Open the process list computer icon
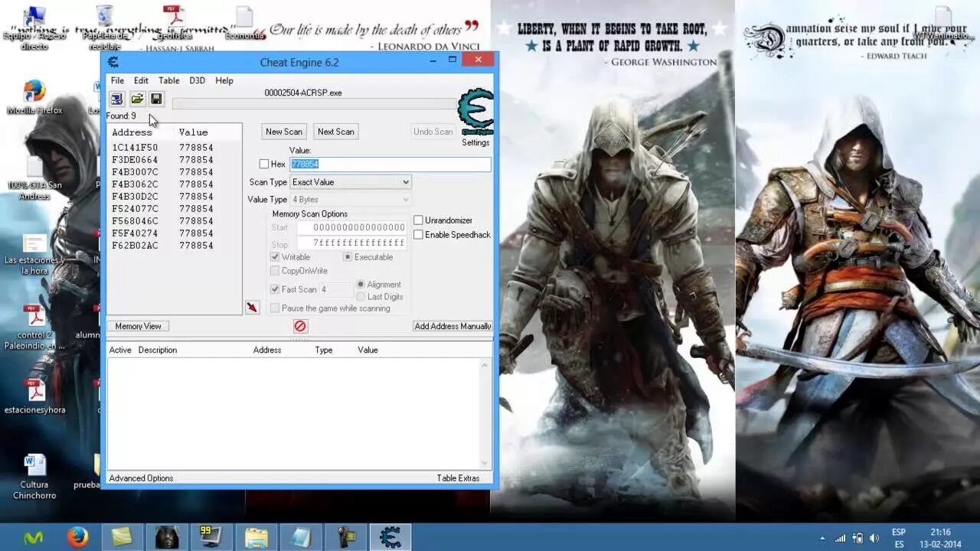The image size is (980, 551). click(116, 99)
